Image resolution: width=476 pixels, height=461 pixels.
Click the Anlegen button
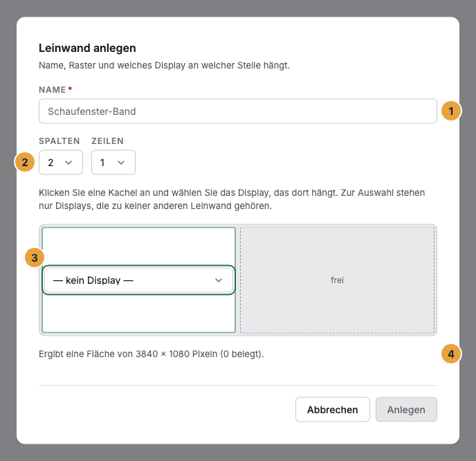[406, 409]
